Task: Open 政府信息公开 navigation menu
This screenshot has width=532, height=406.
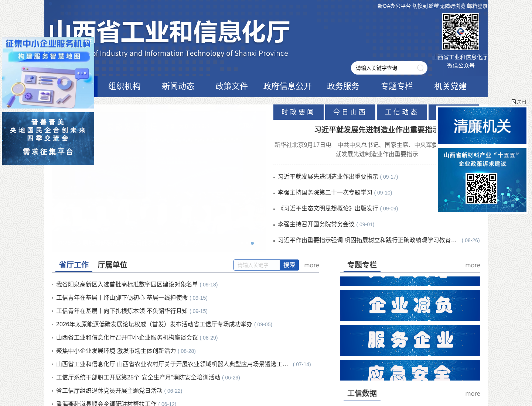Action: point(287,86)
